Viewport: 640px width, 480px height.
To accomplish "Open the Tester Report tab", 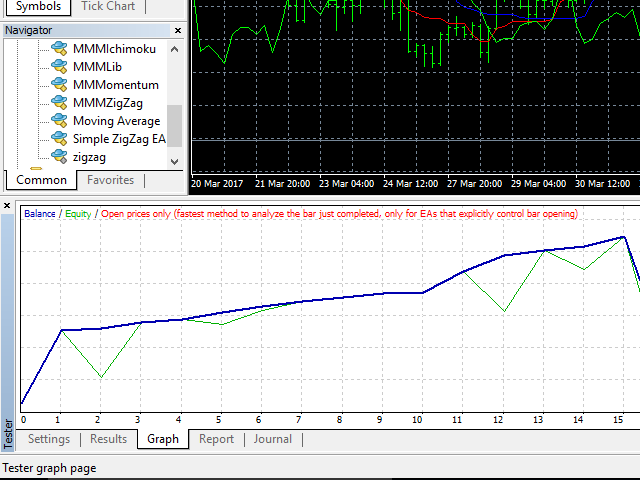I will 216,439.
